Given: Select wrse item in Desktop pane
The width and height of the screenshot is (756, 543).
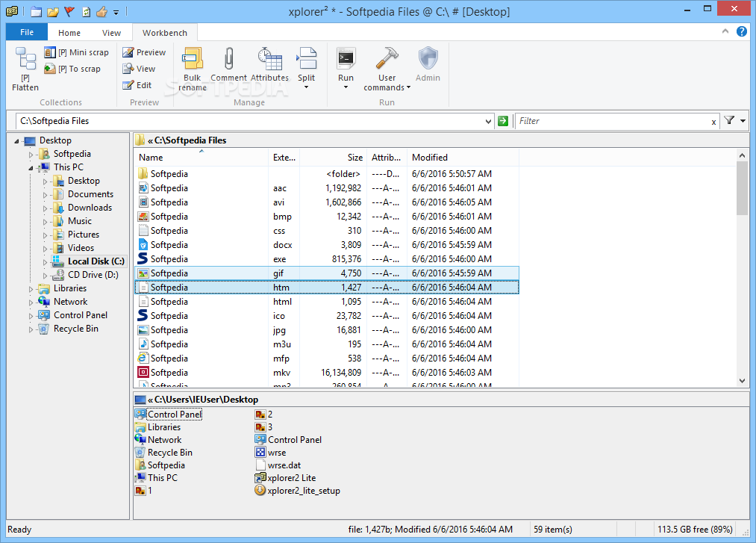Looking at the screenshot, I should pos(270,453).
